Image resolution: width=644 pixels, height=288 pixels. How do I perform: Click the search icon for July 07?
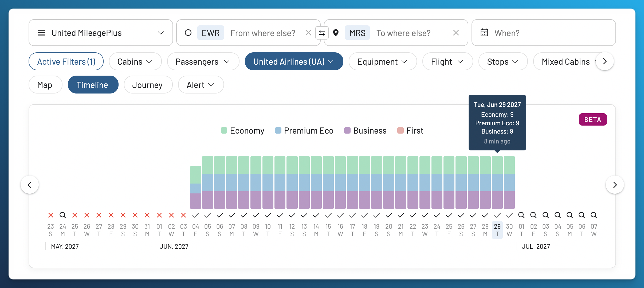pyautogui.click(x=594, y=215)
